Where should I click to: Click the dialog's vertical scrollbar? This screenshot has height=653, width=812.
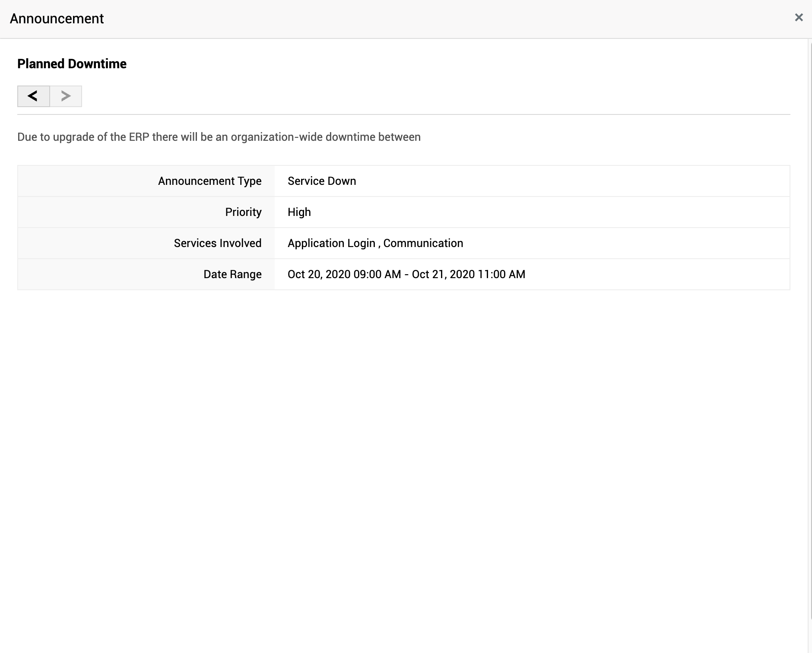click(809, 346)
